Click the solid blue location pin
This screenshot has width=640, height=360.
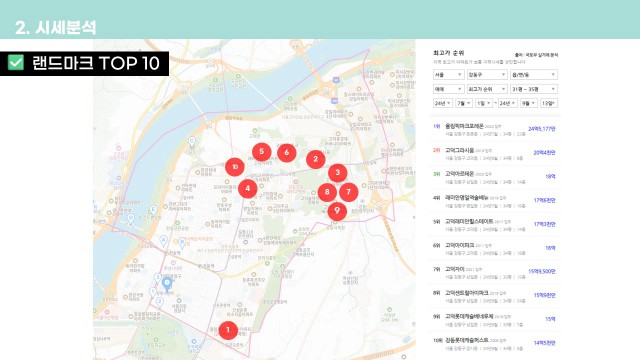tap(167, 283)
